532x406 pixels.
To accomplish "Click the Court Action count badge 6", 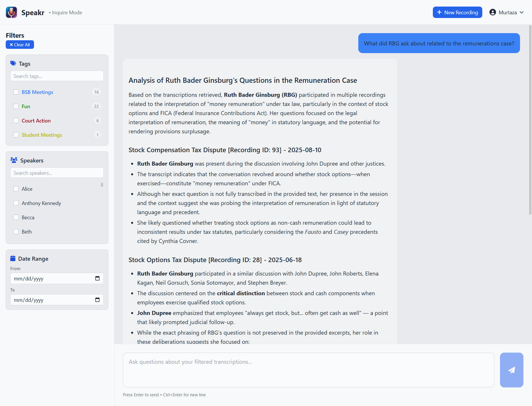I will [97, 120].
